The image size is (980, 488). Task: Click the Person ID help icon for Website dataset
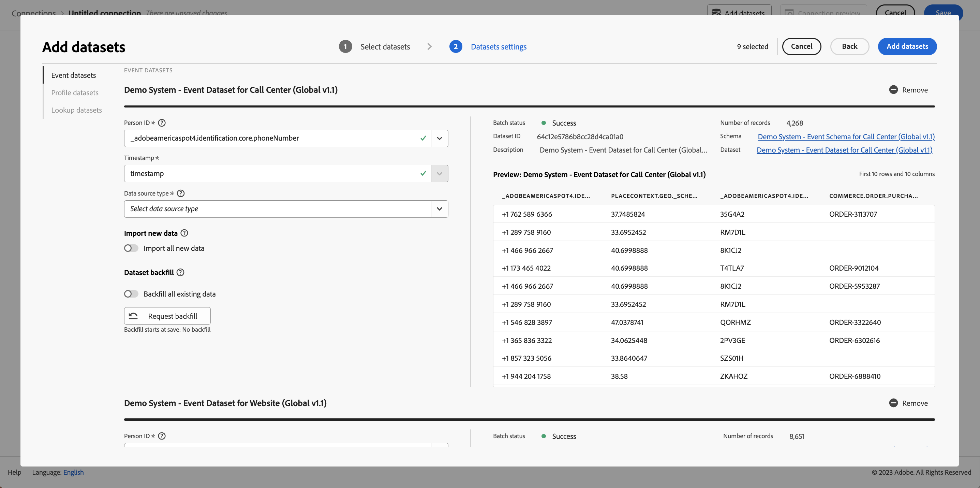click(162, 436)
